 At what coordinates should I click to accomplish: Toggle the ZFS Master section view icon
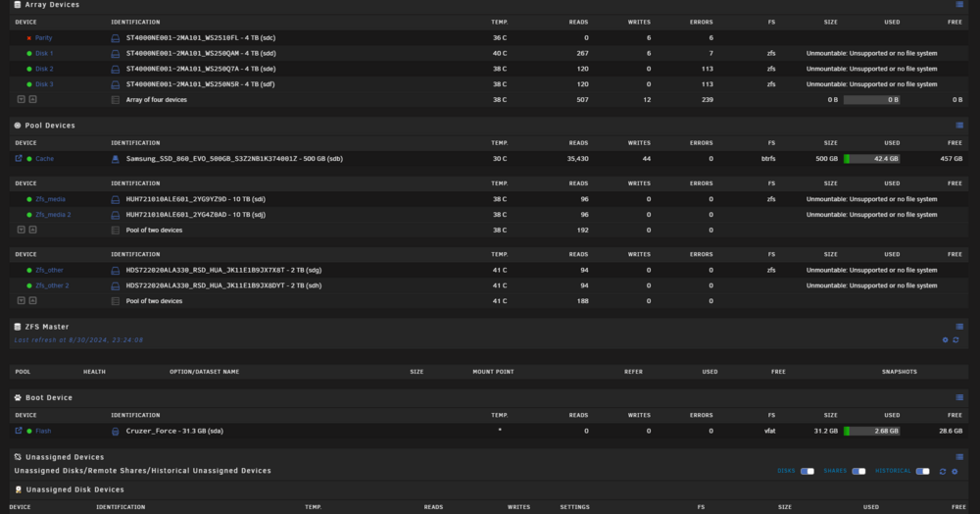(x=959, y=327)
